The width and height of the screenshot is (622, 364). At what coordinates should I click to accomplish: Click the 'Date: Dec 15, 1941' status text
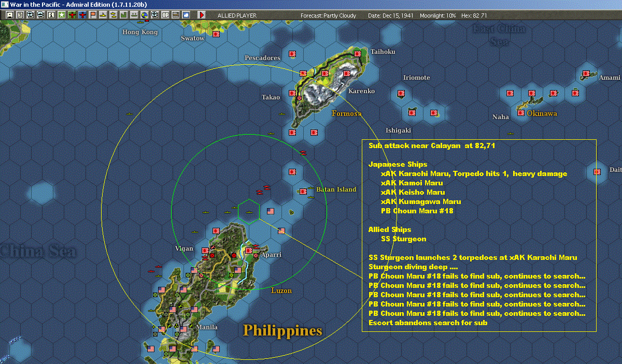(x=390, y=16)
